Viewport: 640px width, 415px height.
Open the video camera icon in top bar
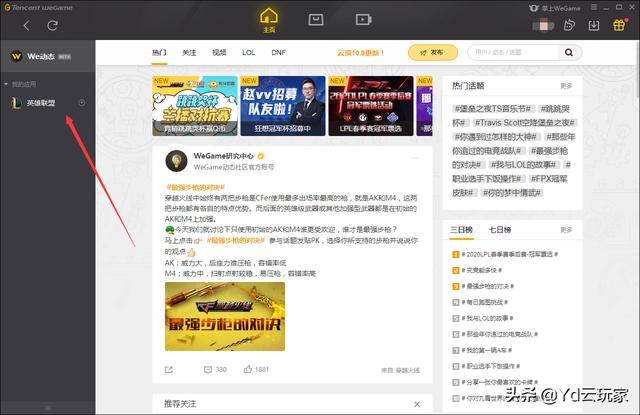point(363,19)
